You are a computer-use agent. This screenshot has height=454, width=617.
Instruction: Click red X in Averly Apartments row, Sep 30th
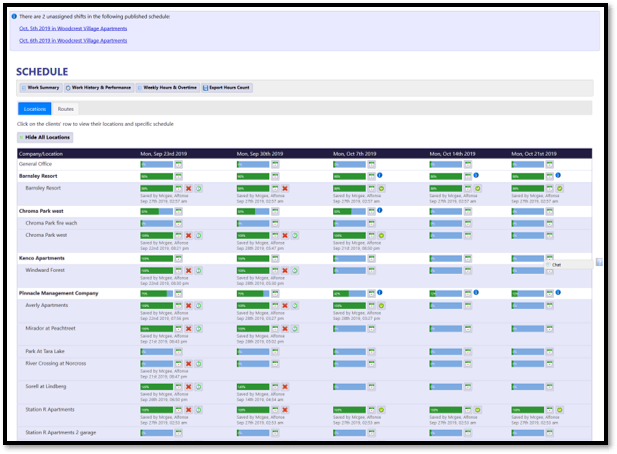[285, 306]
